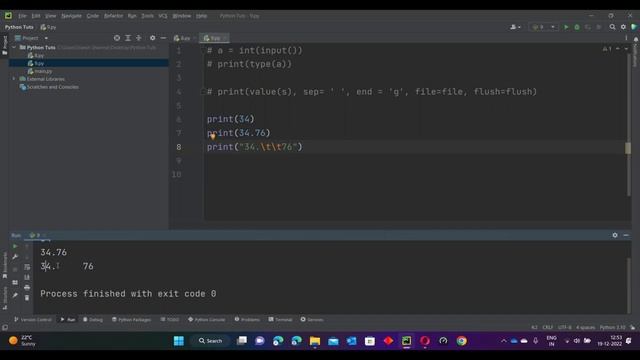Open the Tools menu
The width and height of the screenshot is (640, 360).
pyautogui.click(x=147, y=16)
